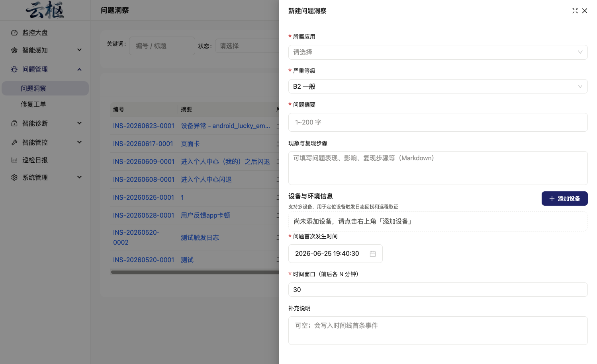Select 系统管理 menu label

pyautogui.click(x=35, y=177)
